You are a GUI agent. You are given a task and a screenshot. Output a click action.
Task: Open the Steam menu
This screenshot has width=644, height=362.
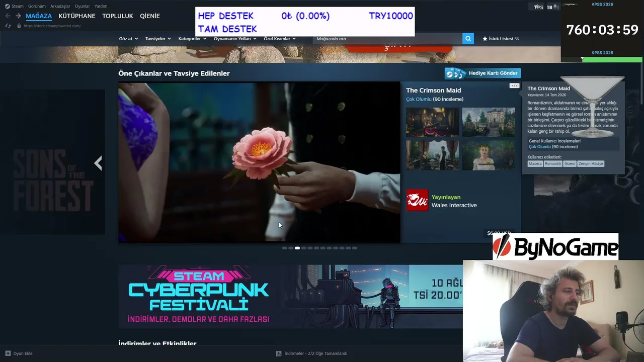coord(17,6)
